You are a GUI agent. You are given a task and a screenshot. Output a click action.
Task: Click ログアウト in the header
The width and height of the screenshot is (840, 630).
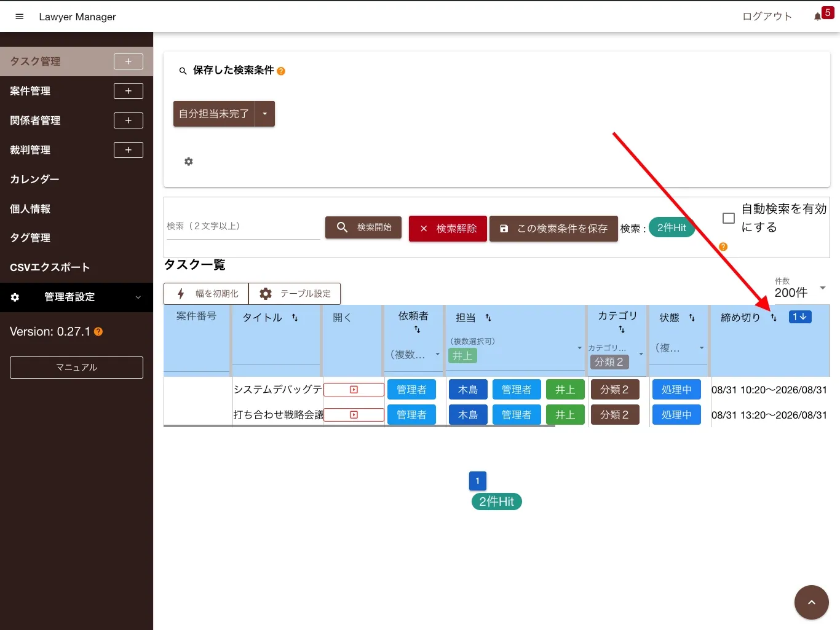tap(767, 17)
